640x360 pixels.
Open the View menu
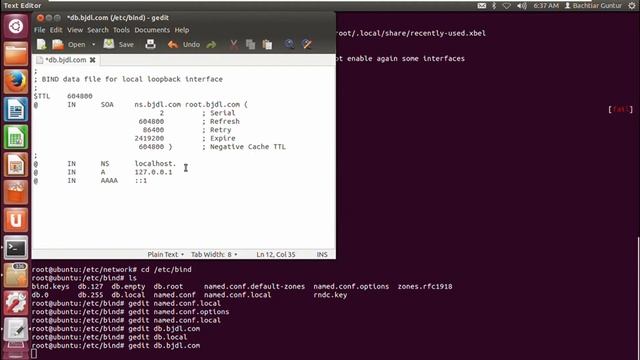pyautogui.click(x=75, y=30)
